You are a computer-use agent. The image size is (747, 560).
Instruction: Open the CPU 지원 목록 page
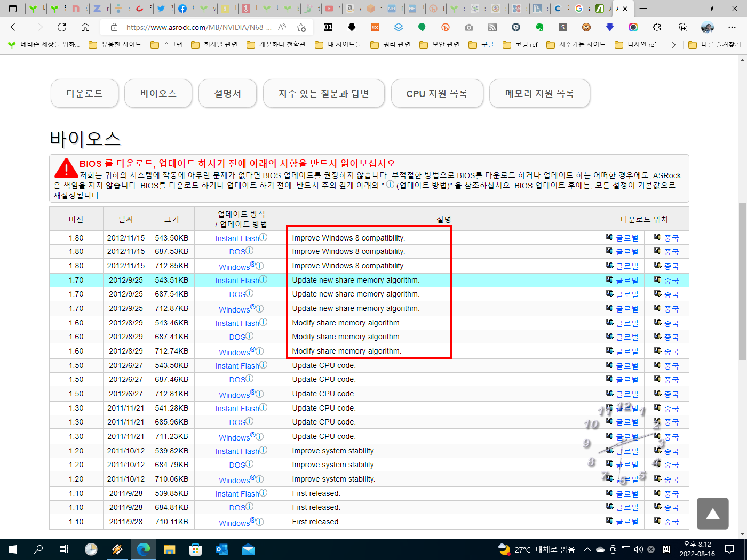[x=437, y=93]
